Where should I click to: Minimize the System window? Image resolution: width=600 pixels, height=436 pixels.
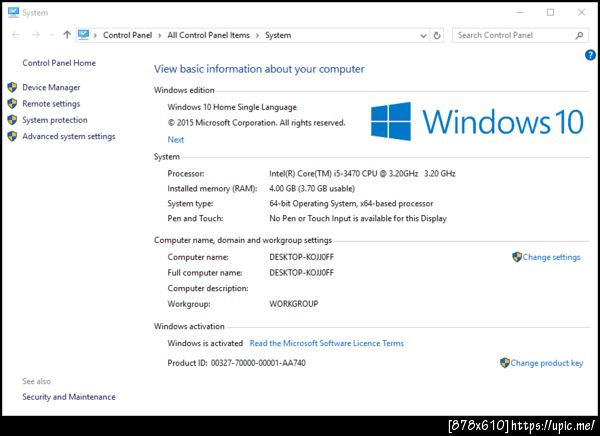[520, 13]
